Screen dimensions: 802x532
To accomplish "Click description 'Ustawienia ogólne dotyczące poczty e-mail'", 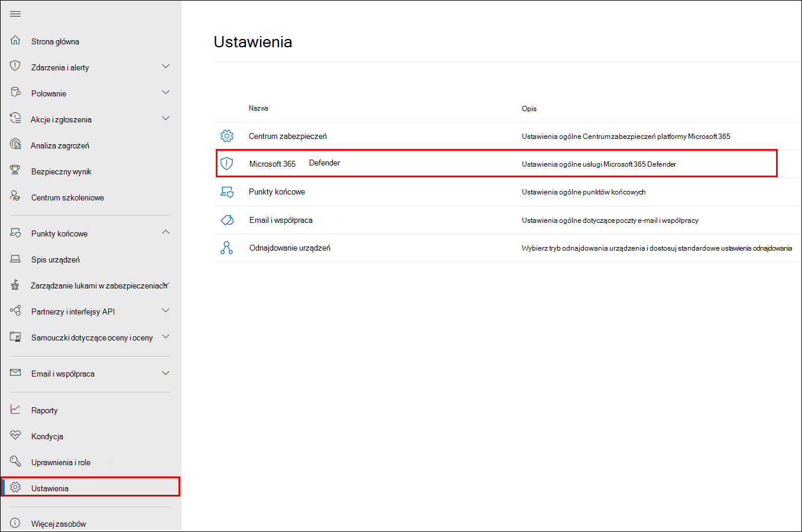I will click(610, 220).
